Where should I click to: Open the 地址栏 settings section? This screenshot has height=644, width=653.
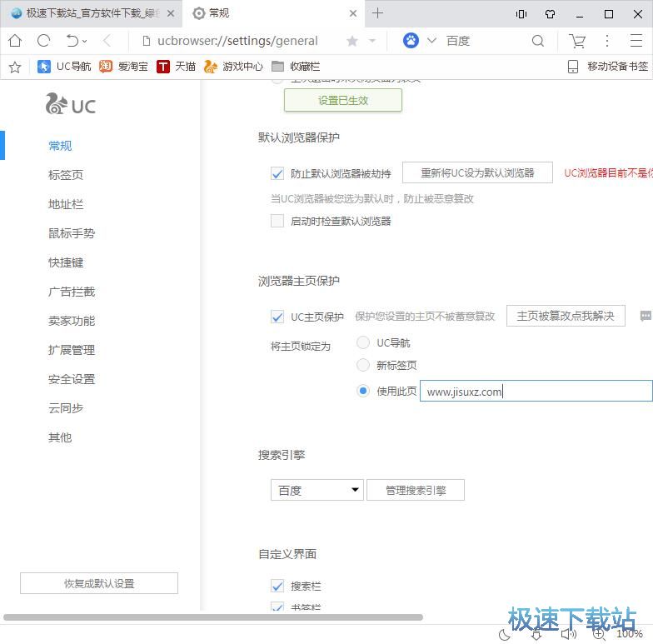tap(65, 204)
